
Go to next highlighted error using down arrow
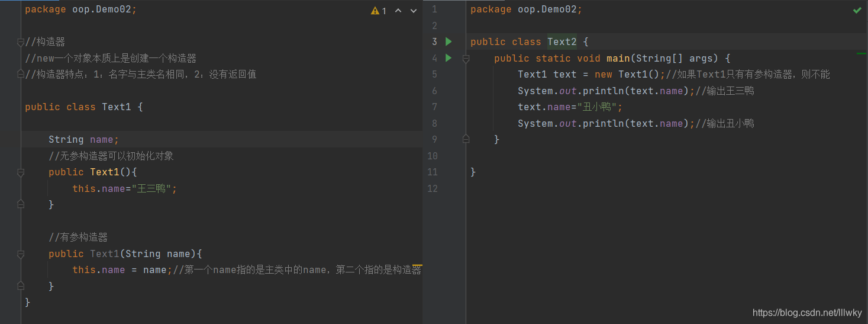coord(414,11)
